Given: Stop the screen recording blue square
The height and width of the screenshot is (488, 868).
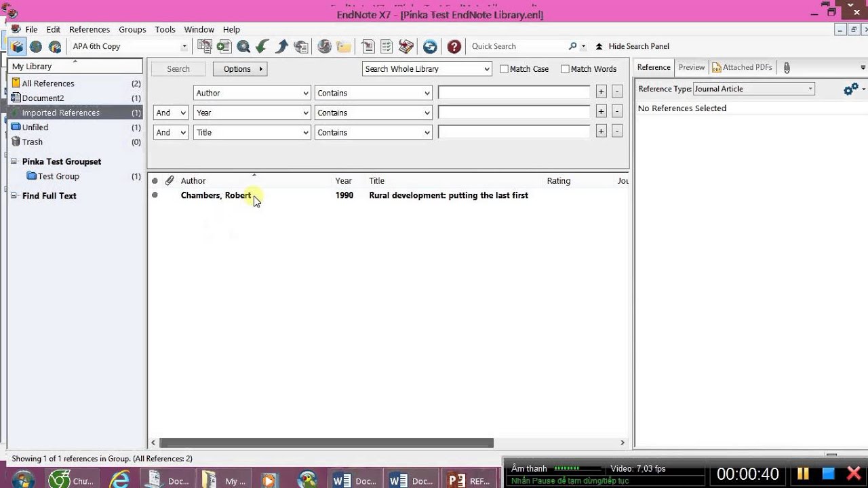Looking at the screenshot, I should (828, 473).
